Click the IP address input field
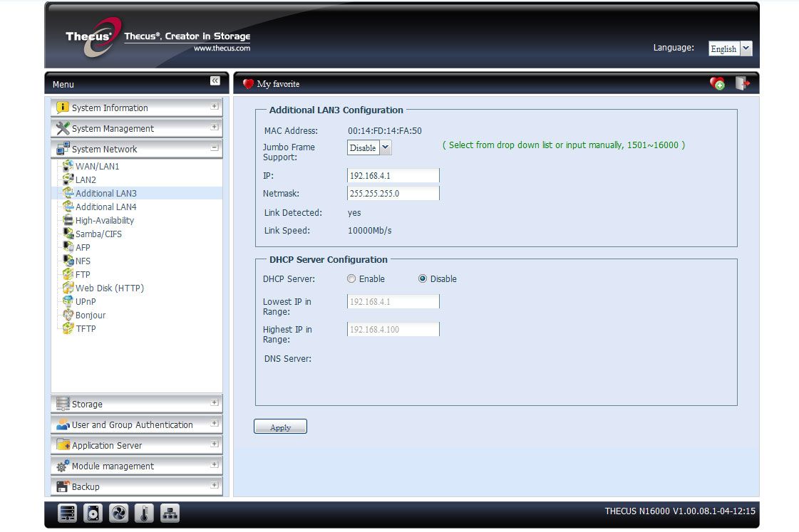 (x=393, y=176)
